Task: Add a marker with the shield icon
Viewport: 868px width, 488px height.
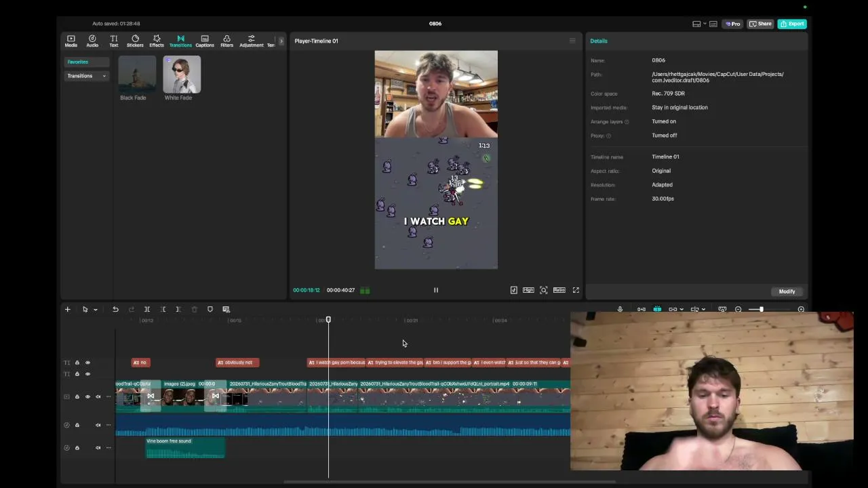Action: (x=210, y=309)
